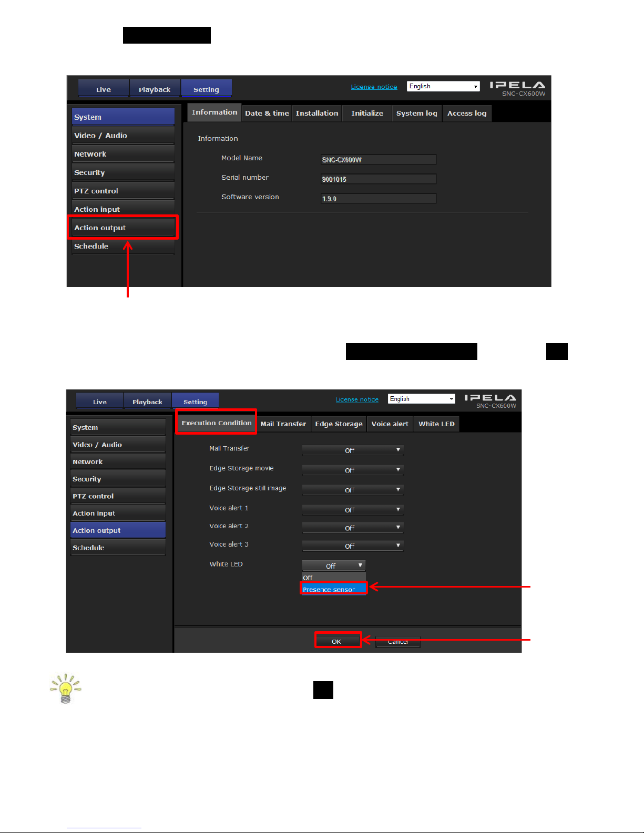The width and height of the screenshot is (644, 833).
Task: Switch to the Installation tab
Action: point(317,113)
